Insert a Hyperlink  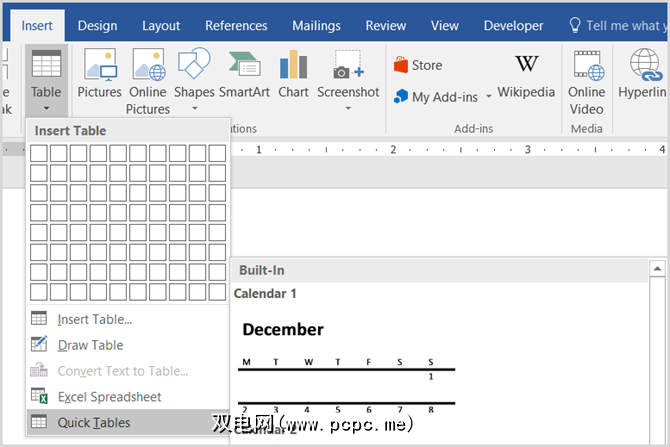644,74
